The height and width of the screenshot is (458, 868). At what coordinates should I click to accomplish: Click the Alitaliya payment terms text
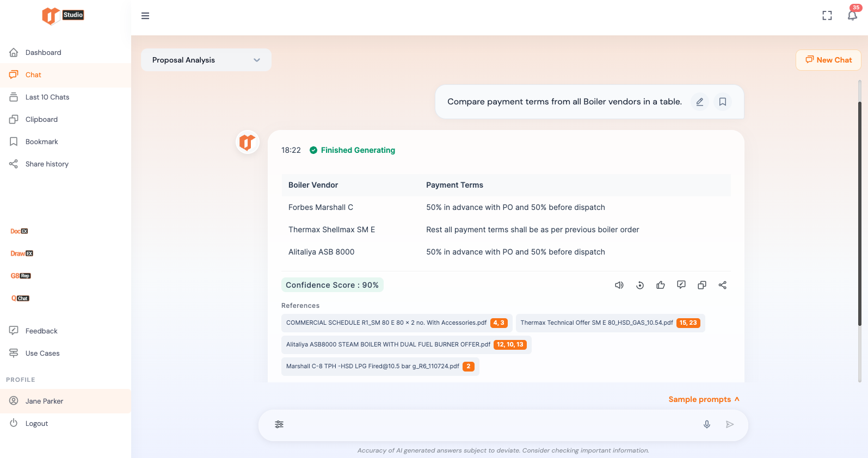pos(515,252)
